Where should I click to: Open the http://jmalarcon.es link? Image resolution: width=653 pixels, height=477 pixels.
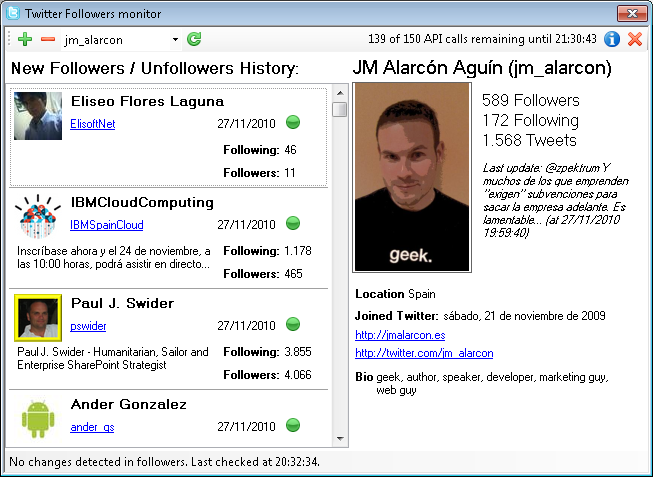400,335
